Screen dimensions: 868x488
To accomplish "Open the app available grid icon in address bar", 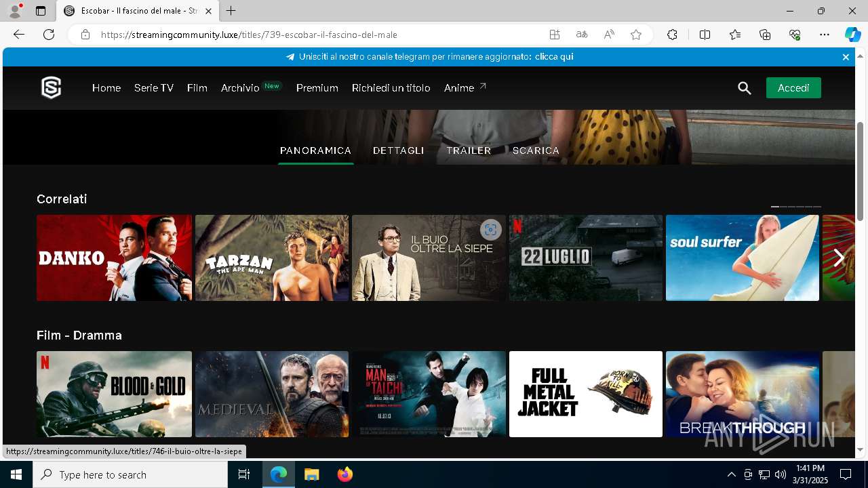I will coord(555,35).
